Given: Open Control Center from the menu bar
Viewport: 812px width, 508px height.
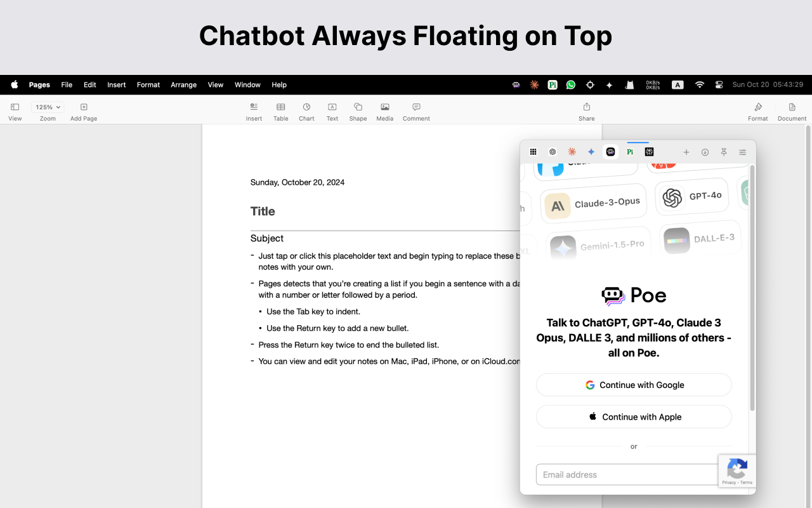Looking at the screenshot, I should pos(719,84).
